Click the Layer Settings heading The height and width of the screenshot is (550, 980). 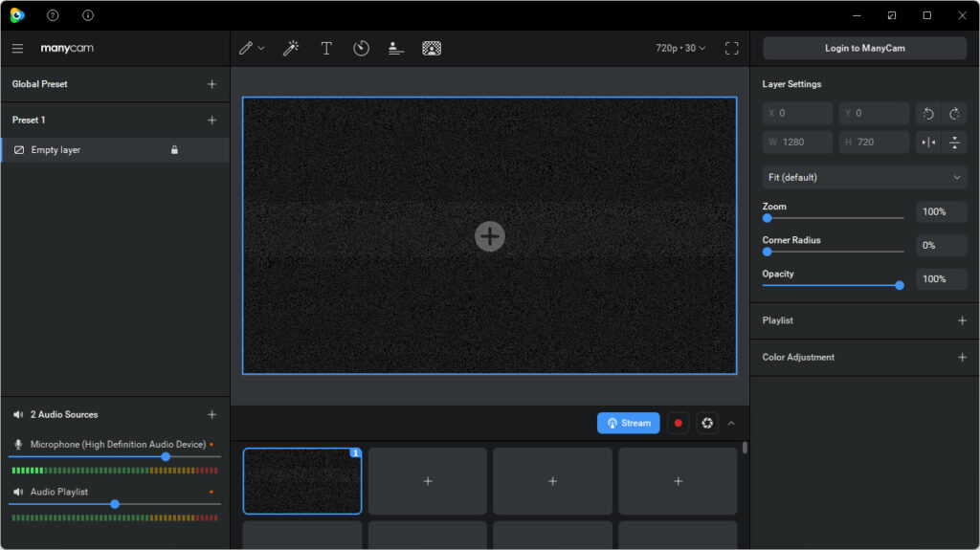(791, 84)
